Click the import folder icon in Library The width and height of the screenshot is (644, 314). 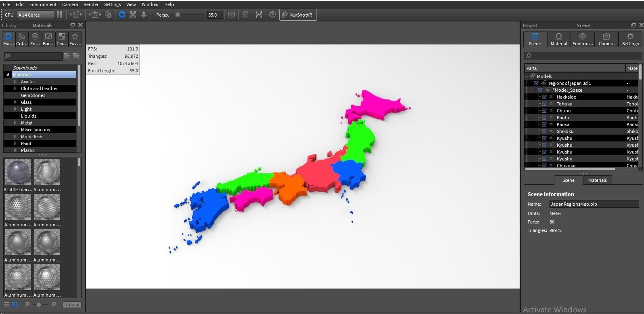76,56
